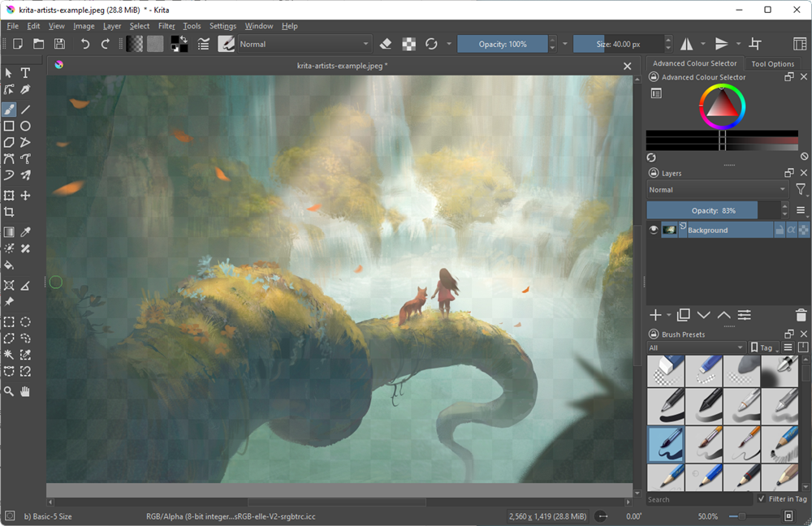The width and height of the screenshot is (812, 526).
Task: Select the Zoom magnifier tool
Action: coord(9,391)
